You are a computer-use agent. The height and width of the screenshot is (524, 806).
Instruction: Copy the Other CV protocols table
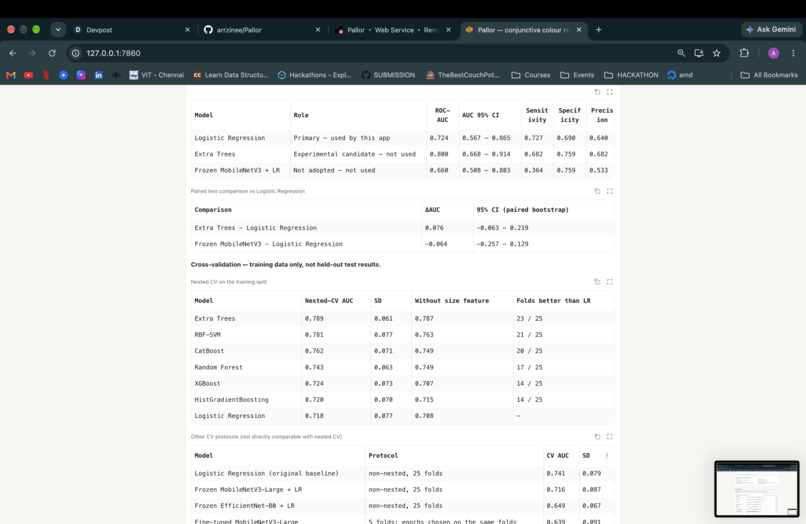[x=597, y=437]
